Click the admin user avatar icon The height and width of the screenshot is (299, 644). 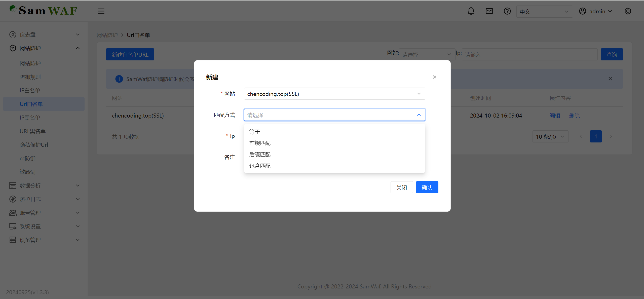pyautogui.click(x=582, y=11)
